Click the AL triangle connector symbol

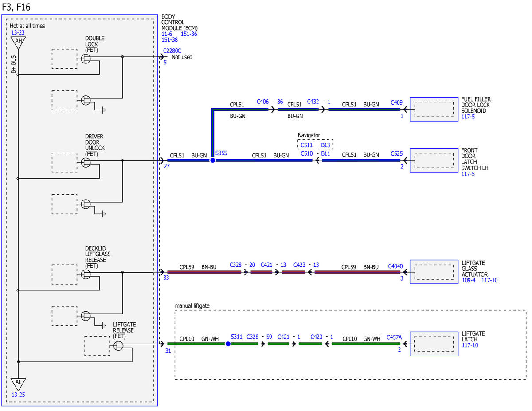[x=18, y=383]
